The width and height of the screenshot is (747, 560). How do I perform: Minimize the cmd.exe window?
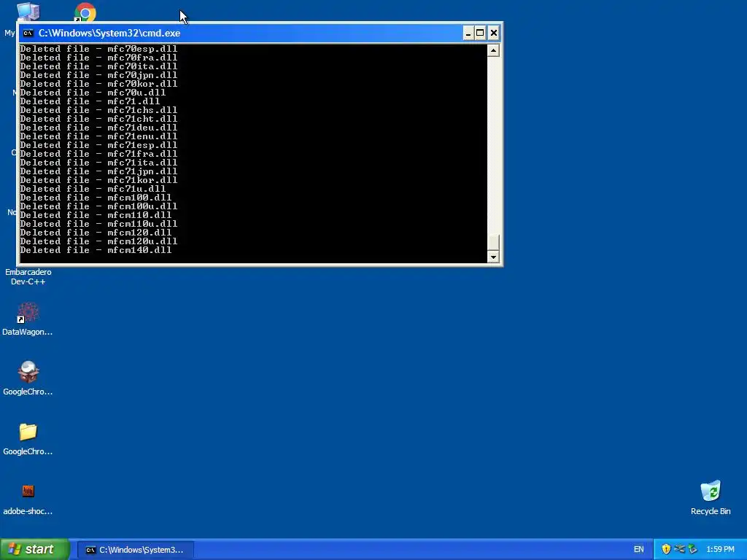coord(468,33)
